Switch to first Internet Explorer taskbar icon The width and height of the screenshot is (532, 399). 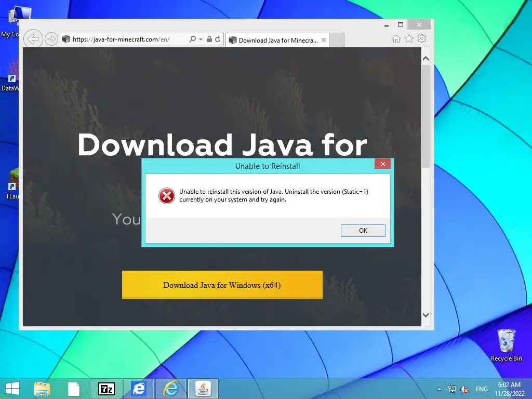[138, 389]
